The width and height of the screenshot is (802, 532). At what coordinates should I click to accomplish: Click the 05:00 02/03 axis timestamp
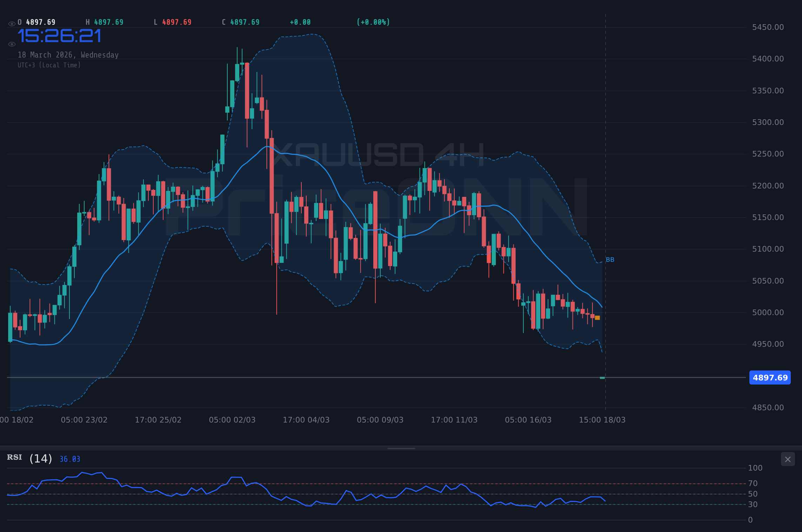(233, 420)
